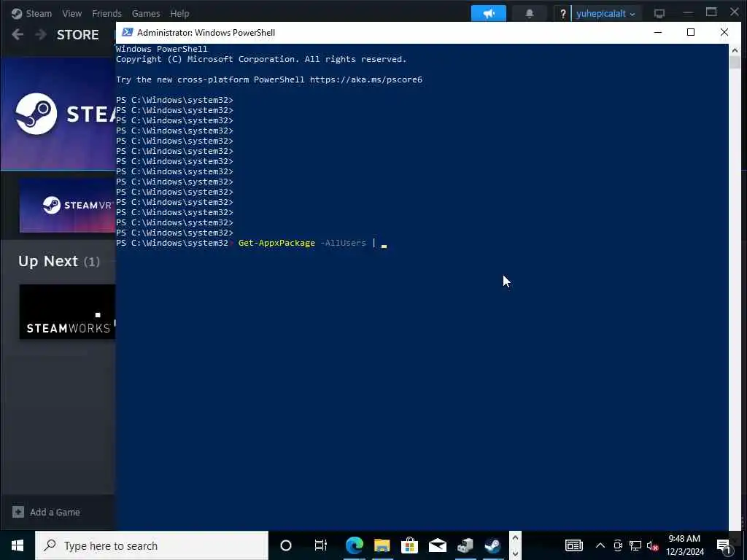Switch to Steam from taskbar icon
Viewport: 747px width, 560px height.
[492, 545]
